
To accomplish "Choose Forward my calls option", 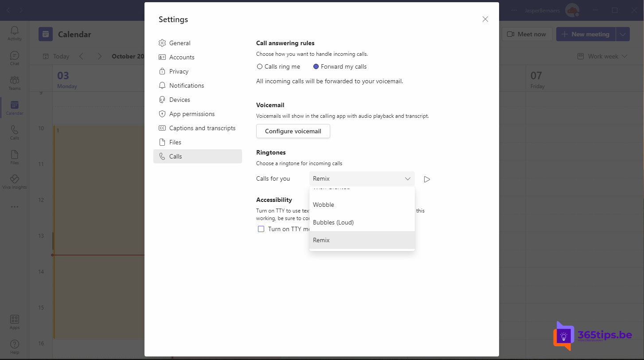I will pyautogui.click(x=316, y=66).
